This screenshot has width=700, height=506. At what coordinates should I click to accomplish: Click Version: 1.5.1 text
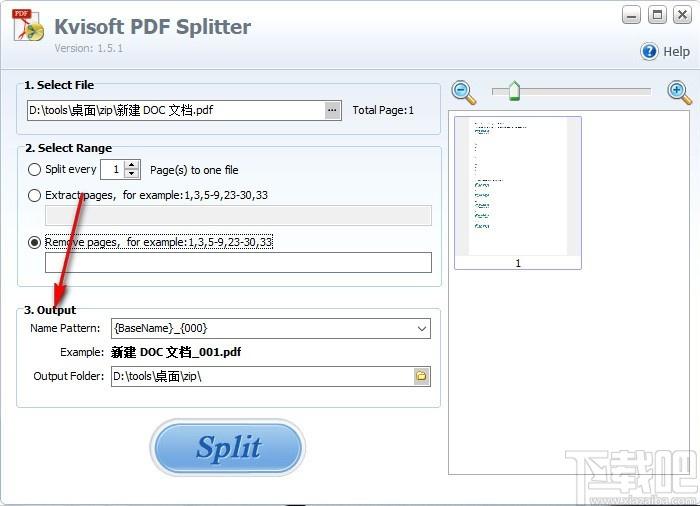pos(88,48)
